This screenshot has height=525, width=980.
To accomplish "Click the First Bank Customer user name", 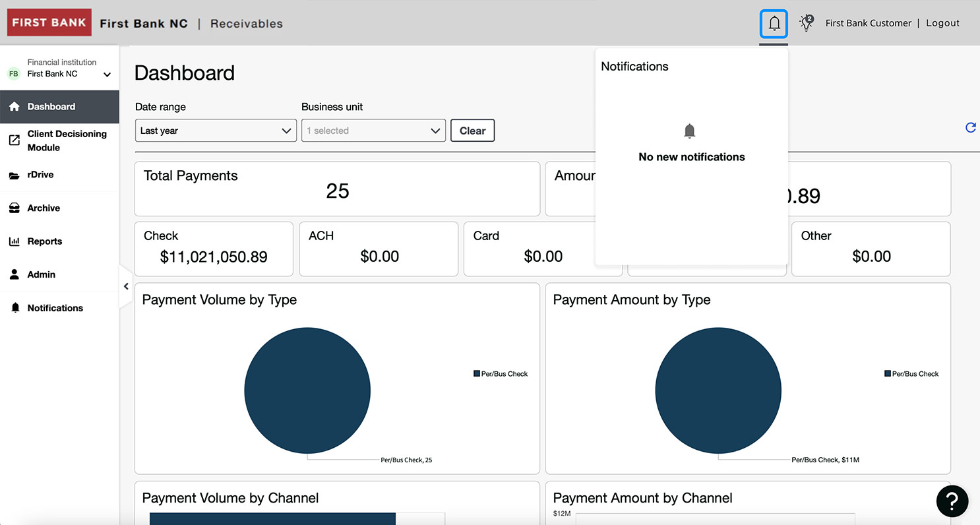I will click(868, 23).
